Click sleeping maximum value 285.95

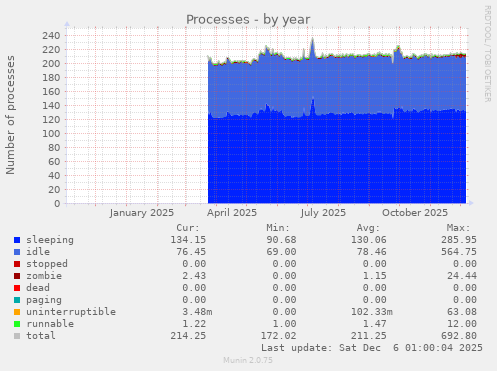click(x=459, y=240)
